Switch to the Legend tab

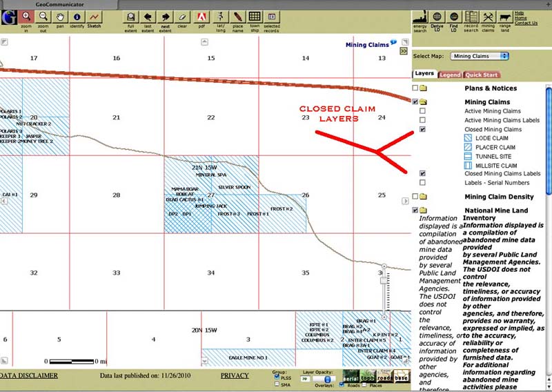pyautogui.click(x=450, y=75)
